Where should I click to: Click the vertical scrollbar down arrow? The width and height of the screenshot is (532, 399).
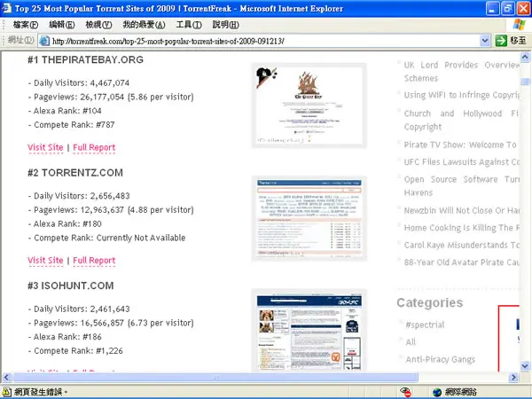(525, 365)
